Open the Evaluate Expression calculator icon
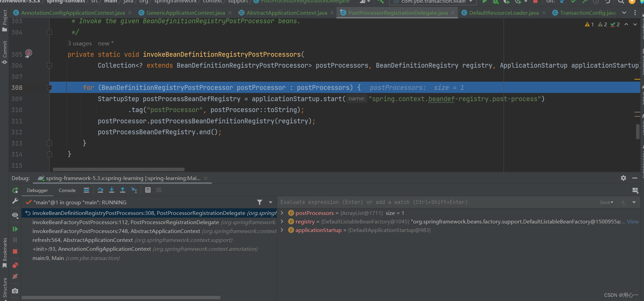 click(x=148, y=190)
